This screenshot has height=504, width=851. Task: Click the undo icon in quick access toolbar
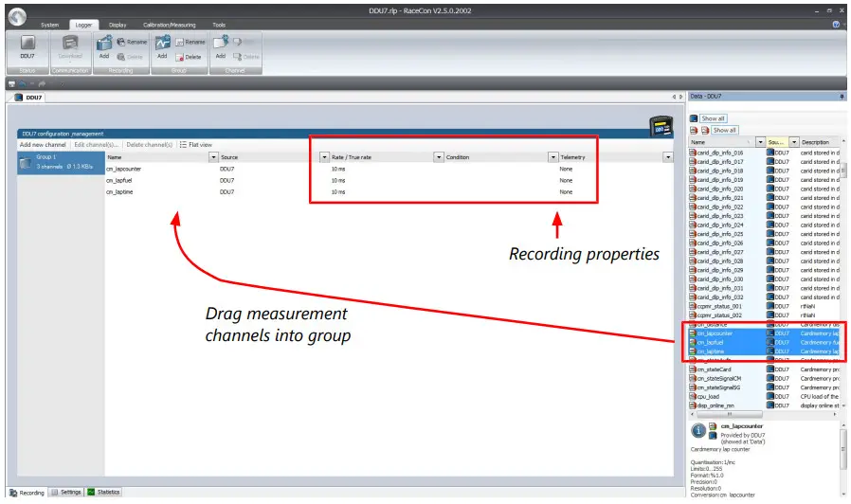pos(22,83)
